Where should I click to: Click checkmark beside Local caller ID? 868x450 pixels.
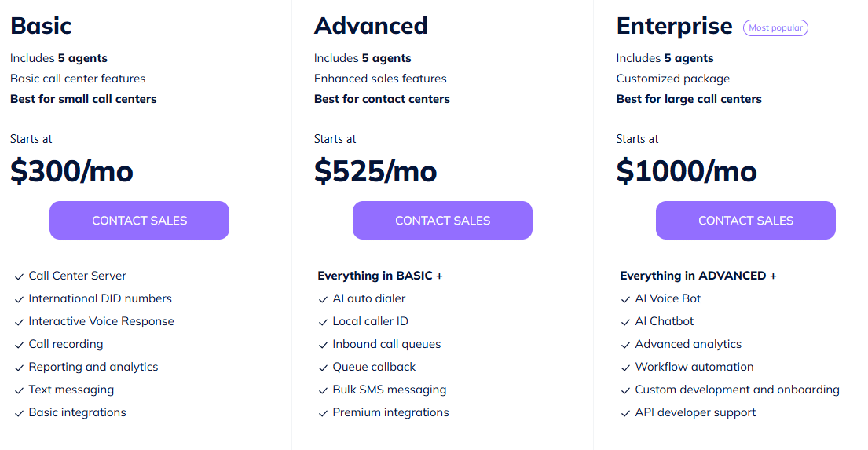[324, 322]
